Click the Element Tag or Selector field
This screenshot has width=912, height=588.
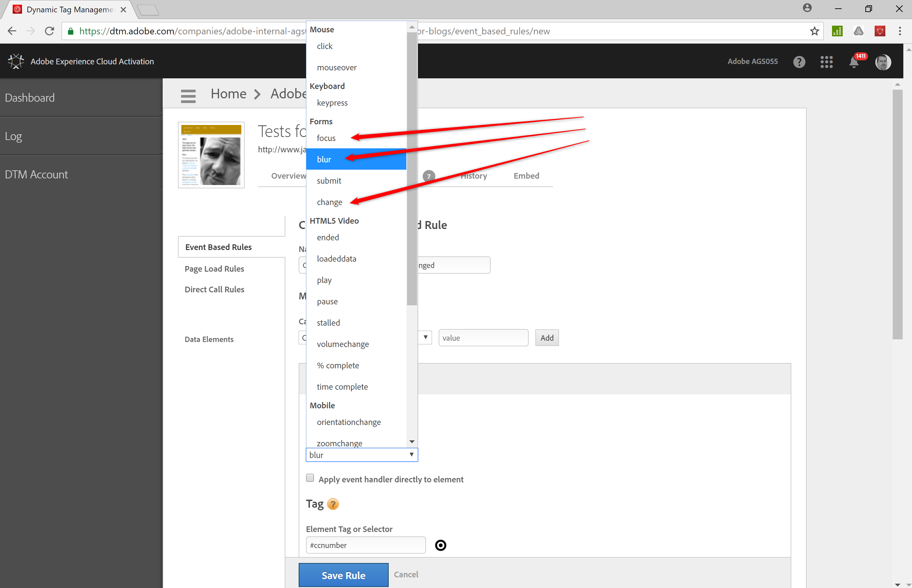(x=365, y=545)
